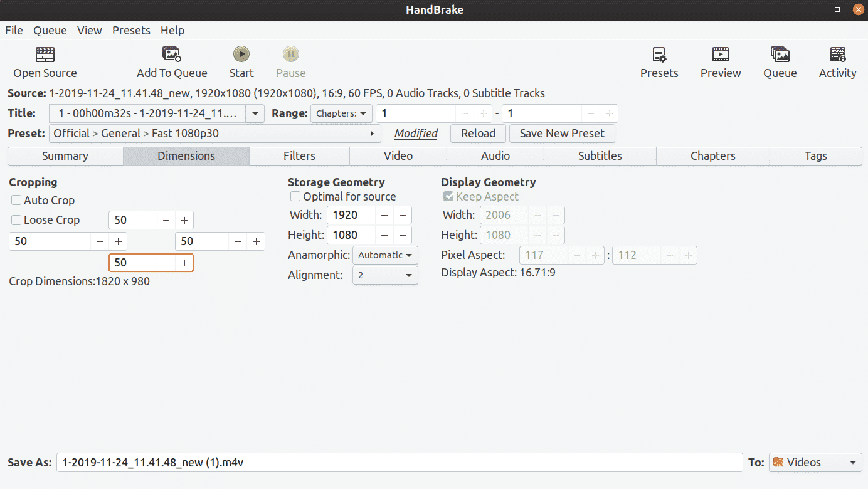The width and height of the screenshot is (868, 489).
Task: Open the Range Chapters dropdown
Action: [341, 113]
